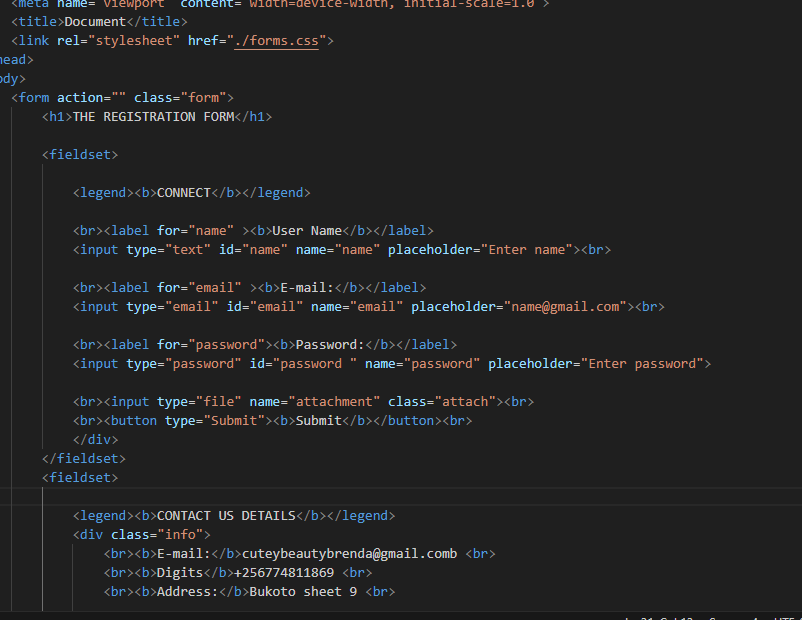The width and height of the screenshot is (802, 620).
Task: Click the class="attach" attribute value
Action: coord(465,402)
